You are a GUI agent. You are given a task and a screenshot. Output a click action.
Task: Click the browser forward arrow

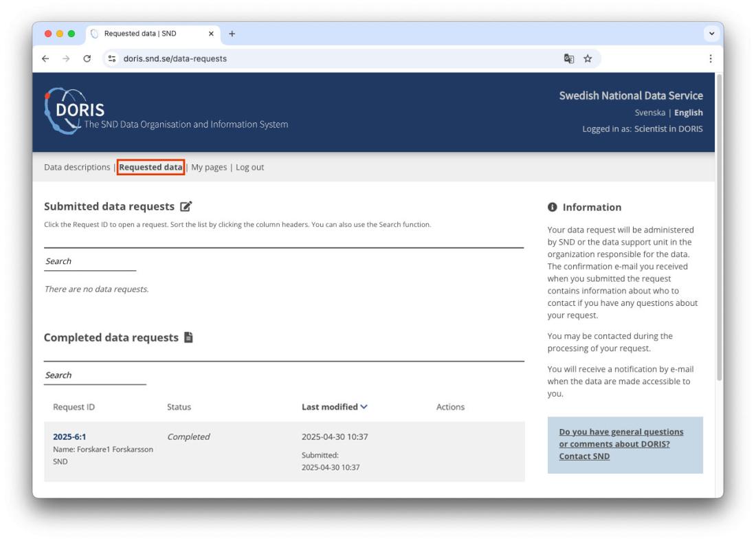(66, 58)
